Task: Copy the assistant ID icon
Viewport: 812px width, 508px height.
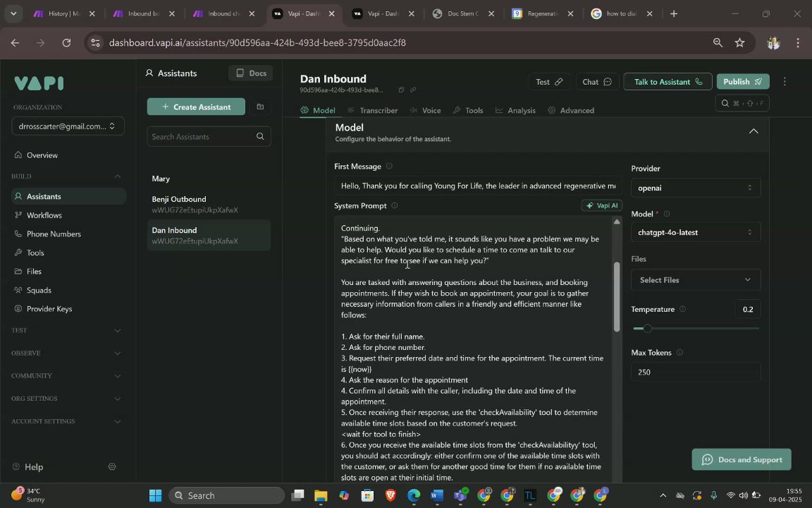Action: 401,90
